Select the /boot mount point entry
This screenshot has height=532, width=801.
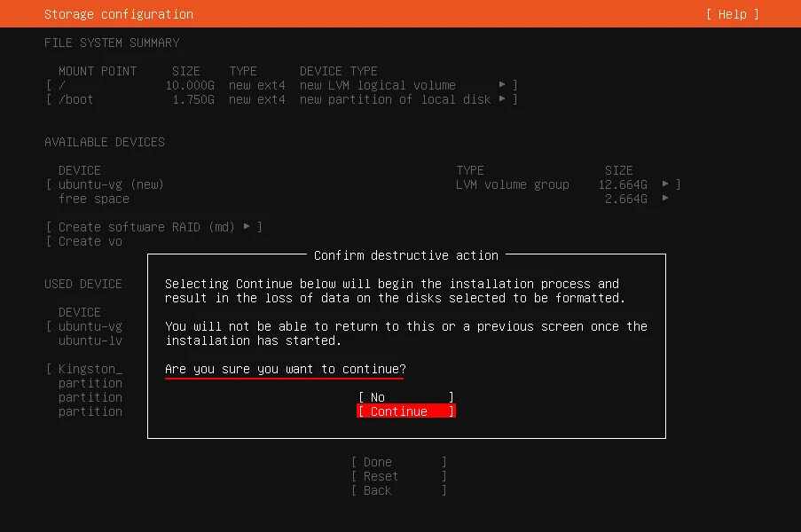tap(75, 99)
